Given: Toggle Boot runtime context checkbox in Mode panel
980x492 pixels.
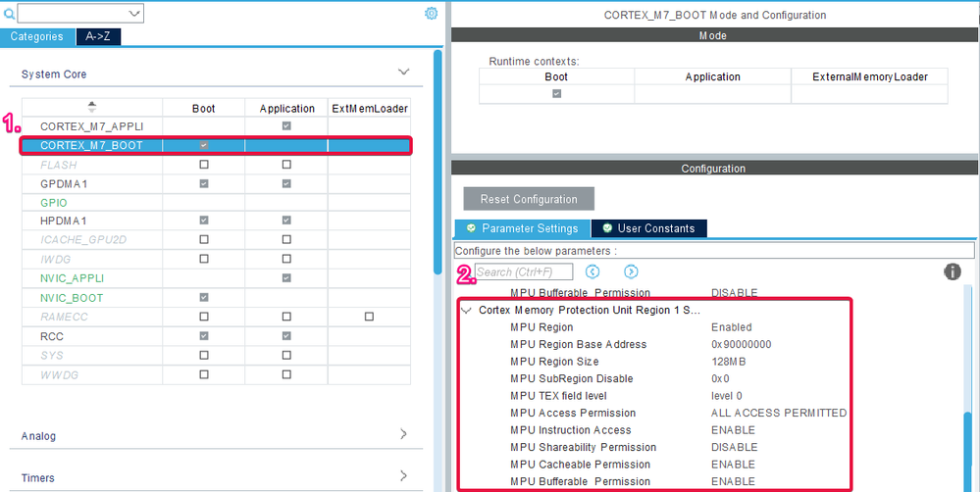Looking at the screenshot, I should click(556, 94).
